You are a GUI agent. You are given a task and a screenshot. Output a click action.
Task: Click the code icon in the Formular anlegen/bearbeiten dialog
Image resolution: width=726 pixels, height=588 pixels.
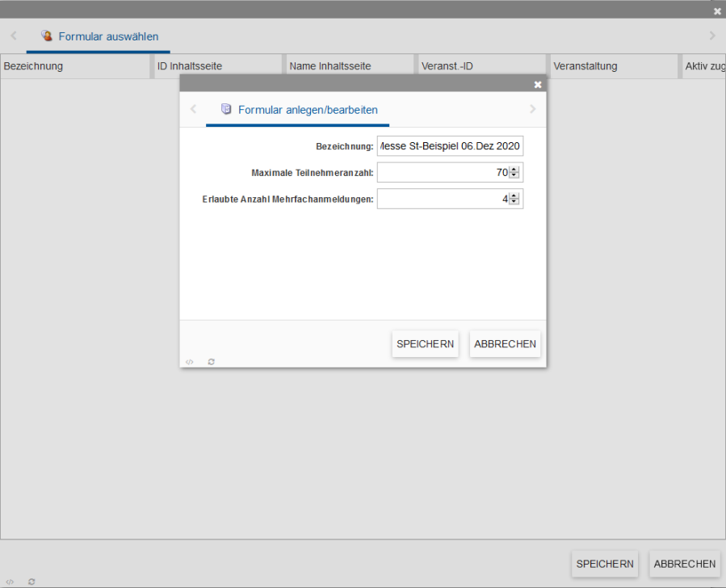[x=189, y=362]
